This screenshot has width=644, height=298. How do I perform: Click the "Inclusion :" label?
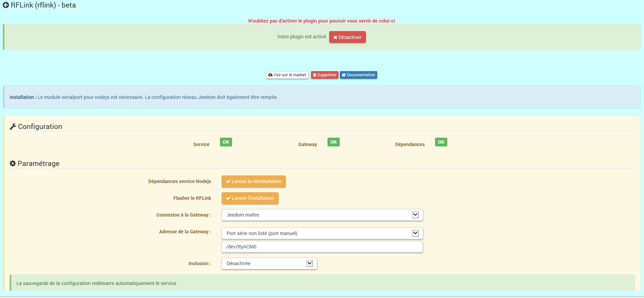coord(200,263)
